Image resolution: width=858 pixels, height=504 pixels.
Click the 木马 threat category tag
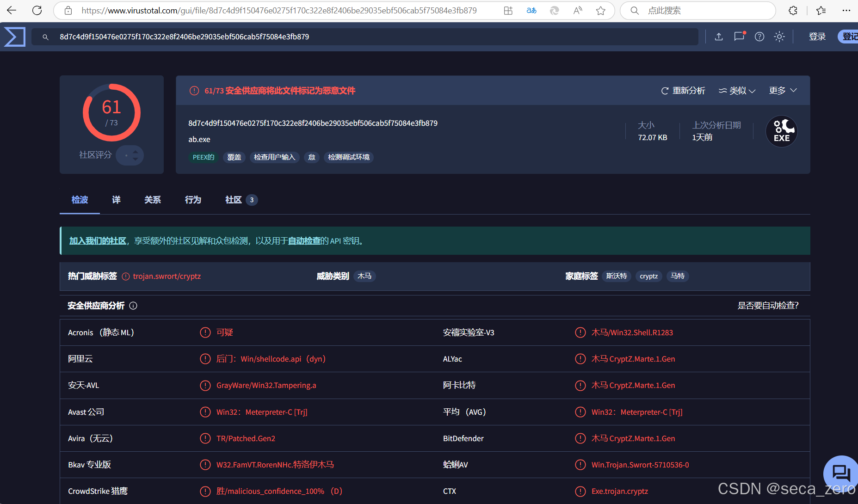click(x=364, y=276)
